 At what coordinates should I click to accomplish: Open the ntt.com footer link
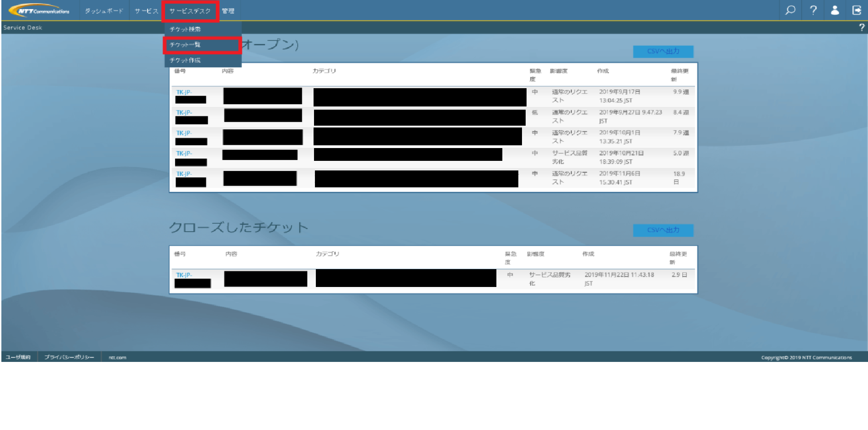[x=117, y=357]
